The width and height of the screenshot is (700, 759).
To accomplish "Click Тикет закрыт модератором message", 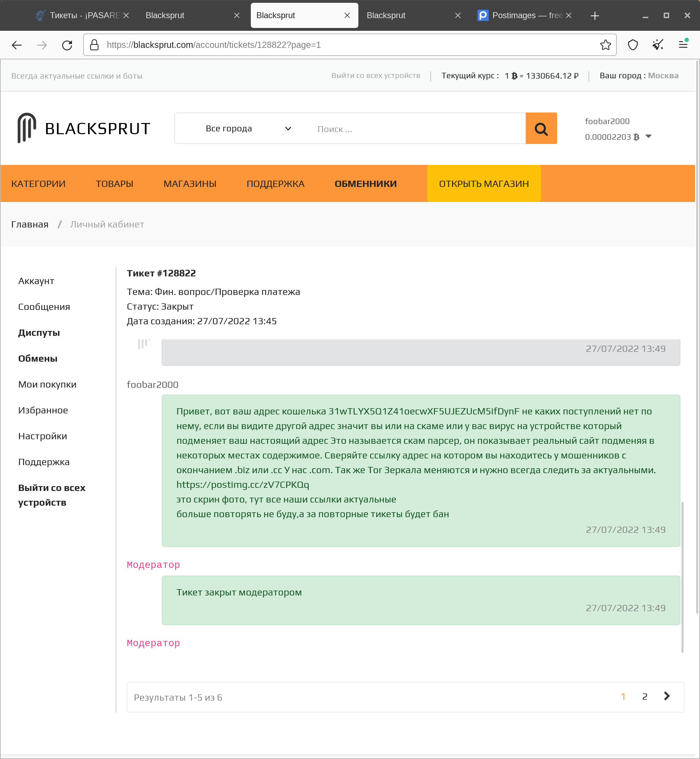I will click(239, 592).
